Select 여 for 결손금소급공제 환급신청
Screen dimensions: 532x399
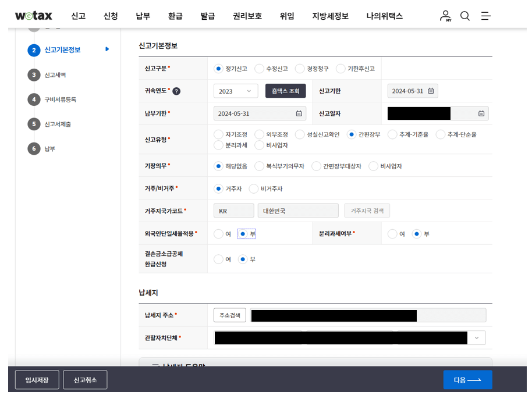click(218, 259)
